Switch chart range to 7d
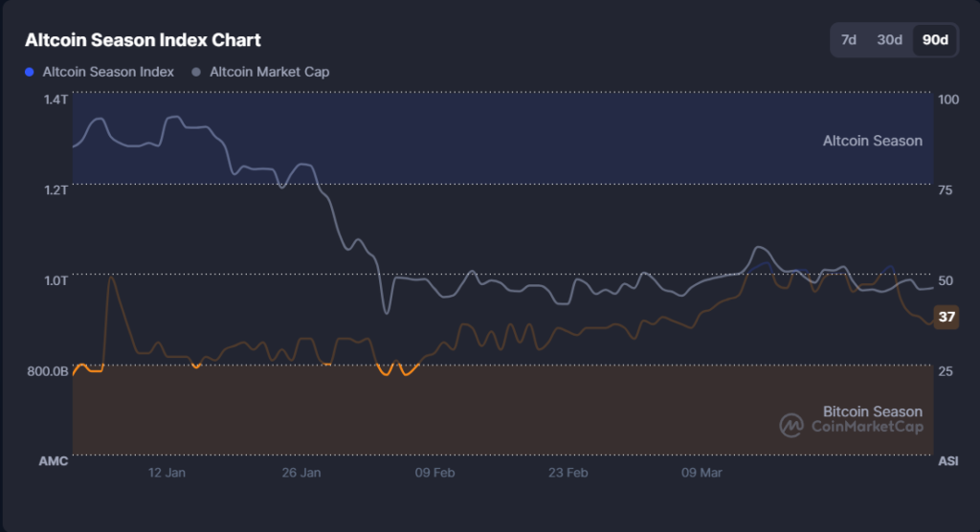The width and height of the screenshot is (980, 532). point(848,40)
